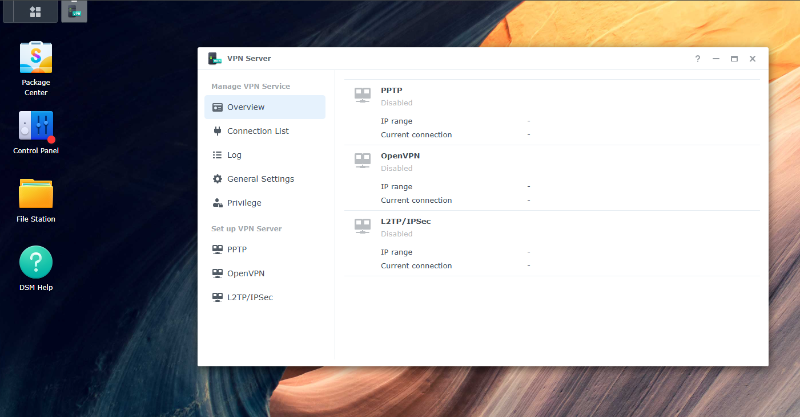The height and width of the screenshot is (417, 800).
Task: Open OpenVPN setup page in sidebar
Action: [x=265, y=273]
